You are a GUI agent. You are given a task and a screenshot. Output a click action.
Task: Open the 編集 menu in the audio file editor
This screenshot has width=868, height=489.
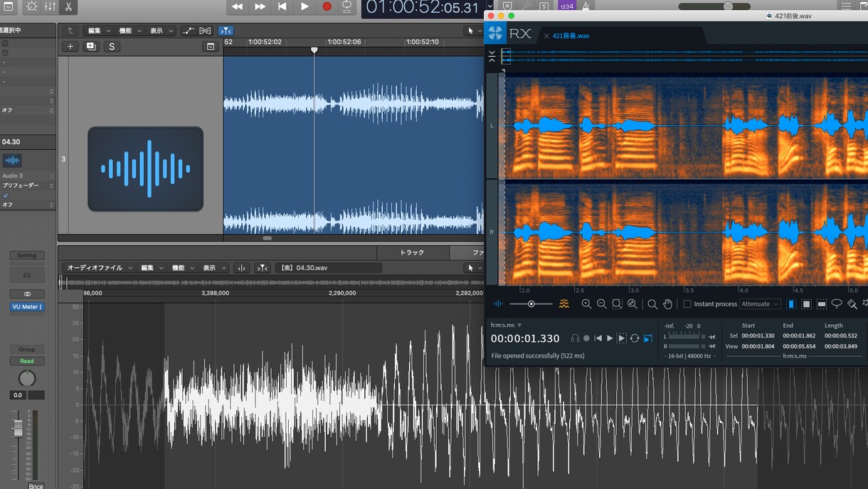(152, 268)
